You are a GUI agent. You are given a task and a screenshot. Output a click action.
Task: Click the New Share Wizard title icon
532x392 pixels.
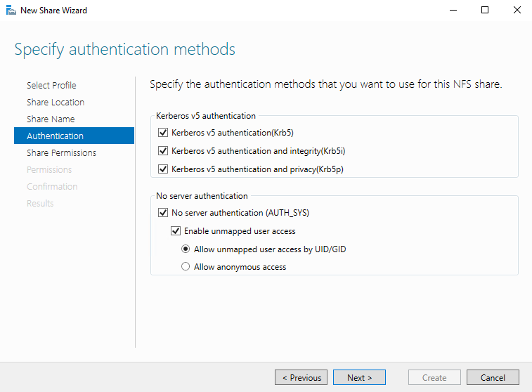pos(11,10)
